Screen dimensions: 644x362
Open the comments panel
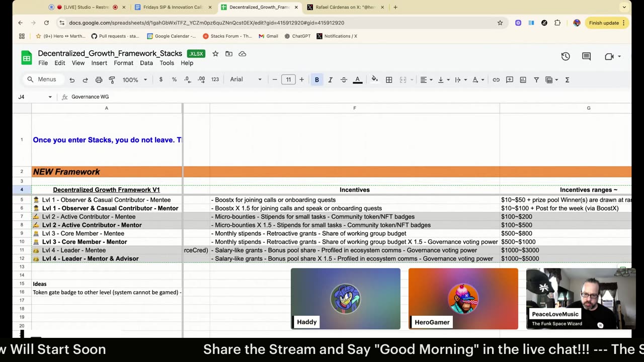click(x=586, y=57)
